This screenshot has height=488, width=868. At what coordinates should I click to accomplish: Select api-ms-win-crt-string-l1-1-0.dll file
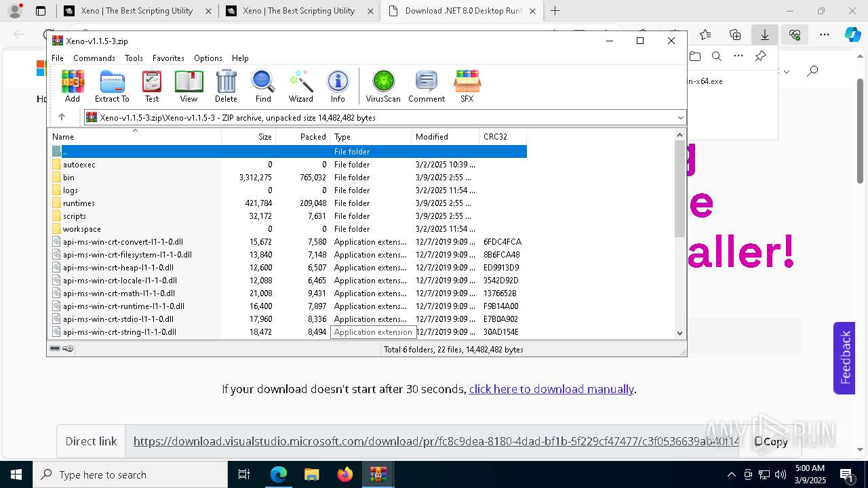289,332
